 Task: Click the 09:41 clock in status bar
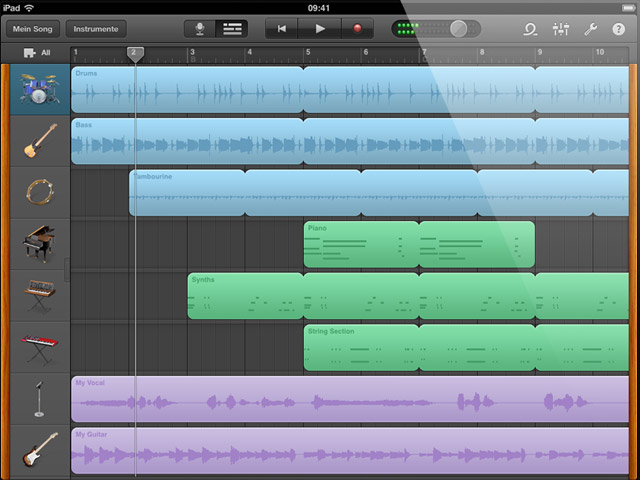click(x=319, y=8)
